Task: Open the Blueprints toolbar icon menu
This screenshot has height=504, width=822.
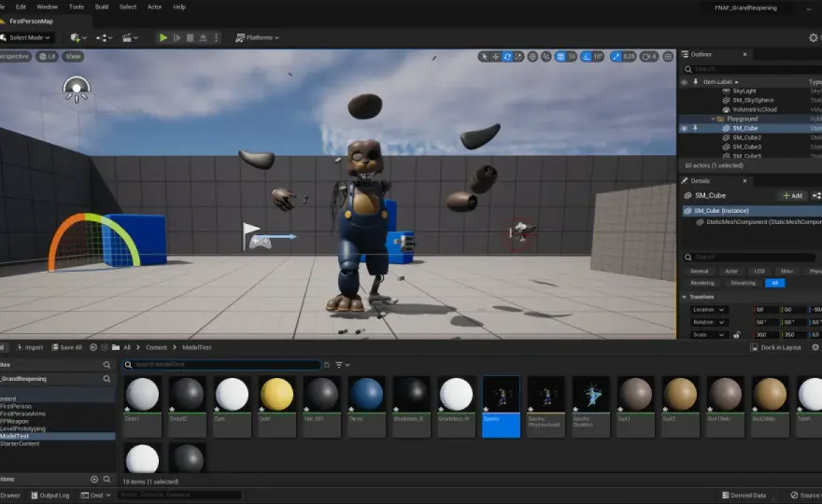Action: click(x=104, y=37)
